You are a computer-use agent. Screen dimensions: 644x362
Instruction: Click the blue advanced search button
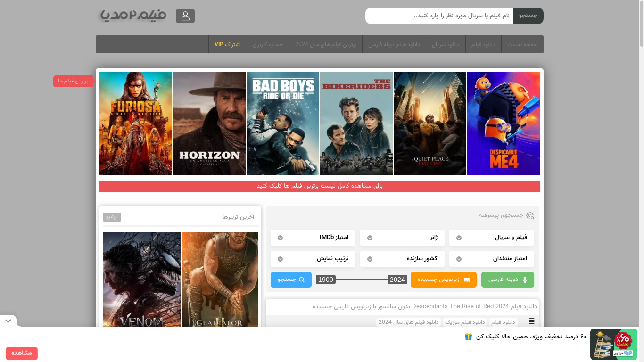[x=291, y=280]
